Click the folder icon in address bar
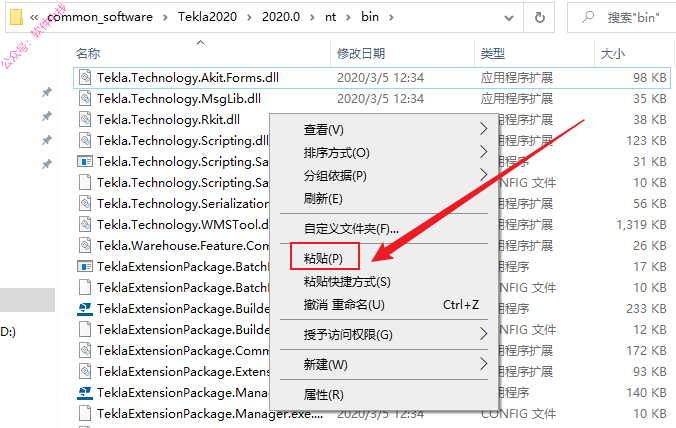 (16, 17)
